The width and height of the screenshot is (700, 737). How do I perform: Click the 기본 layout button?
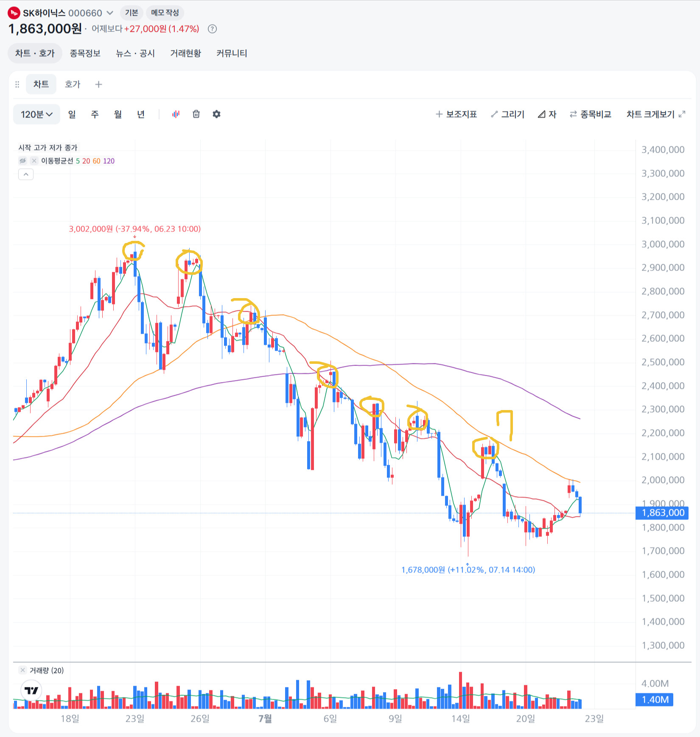[x=132, y=13]
